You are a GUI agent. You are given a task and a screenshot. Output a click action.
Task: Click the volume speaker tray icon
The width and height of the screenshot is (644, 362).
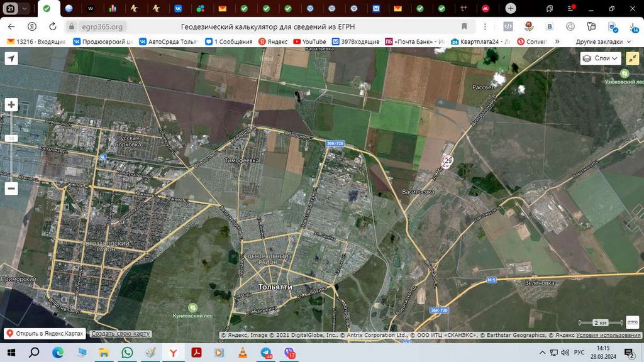tap(565, 353)
